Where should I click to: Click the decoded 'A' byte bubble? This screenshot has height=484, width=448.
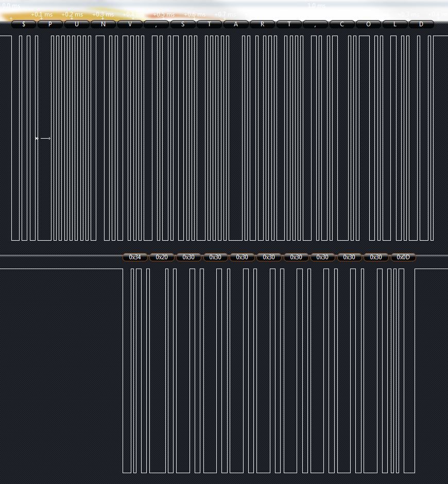point(236,24)
